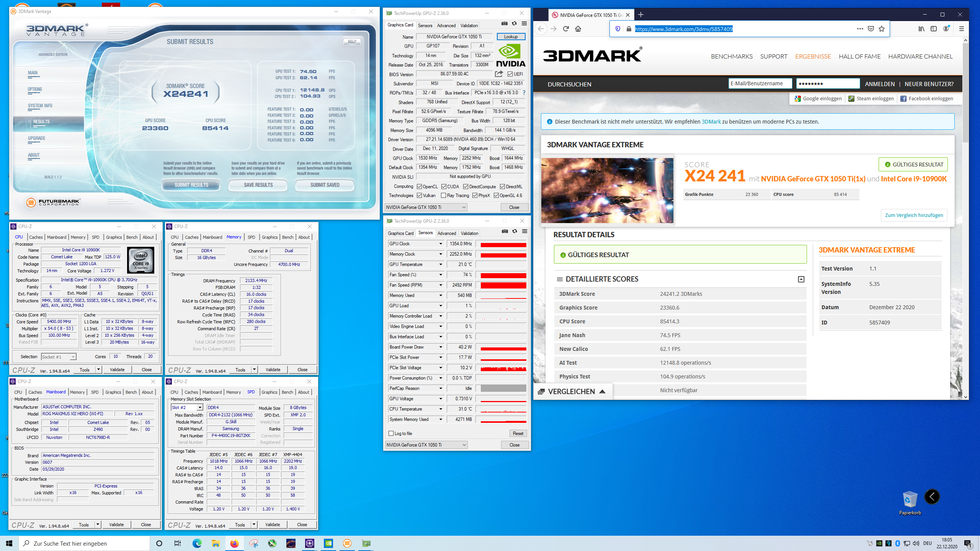This screenshot has height=551, width=980.
Task: Toggle the Ray Tracing checkbox in GPU-Z
Action: 443,196
